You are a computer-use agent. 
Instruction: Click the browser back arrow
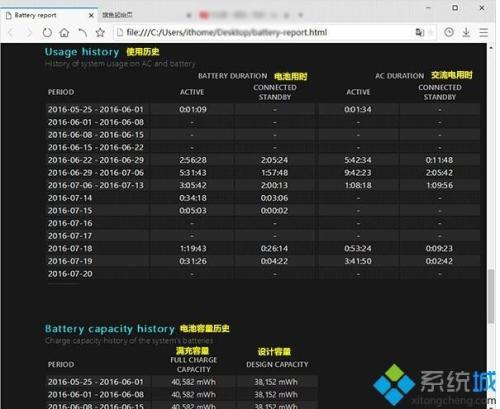11,33
